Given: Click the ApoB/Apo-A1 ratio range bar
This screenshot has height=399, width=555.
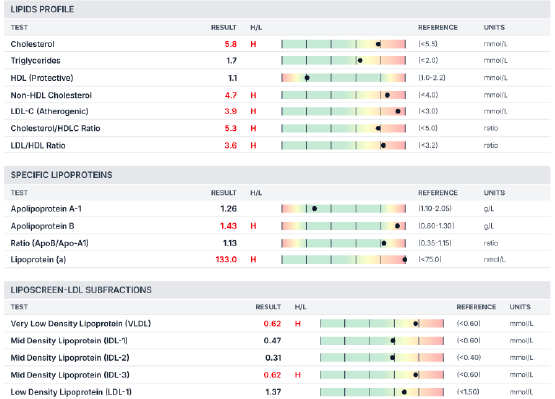Looking at the screenshot, I should 343,243.
